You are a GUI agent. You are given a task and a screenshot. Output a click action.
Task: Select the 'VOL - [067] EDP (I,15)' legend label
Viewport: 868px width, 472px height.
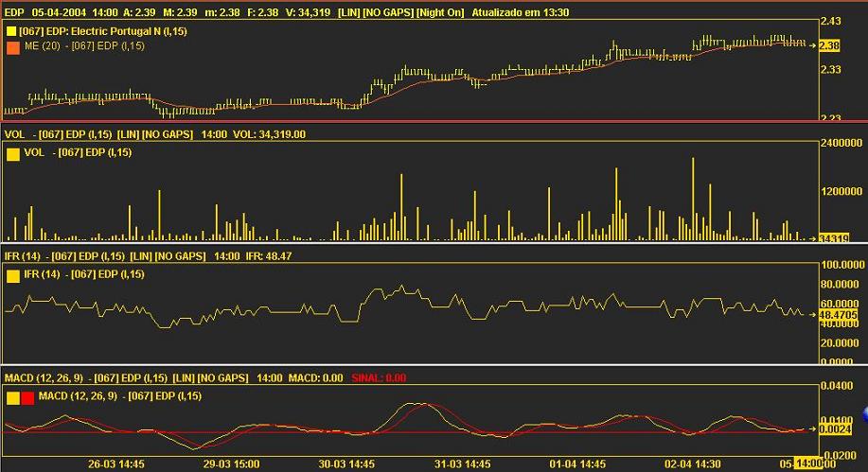(78, 152)
